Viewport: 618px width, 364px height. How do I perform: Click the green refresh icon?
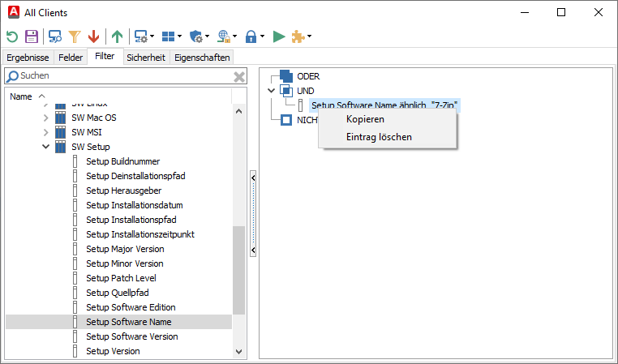[x=12, y=36]
